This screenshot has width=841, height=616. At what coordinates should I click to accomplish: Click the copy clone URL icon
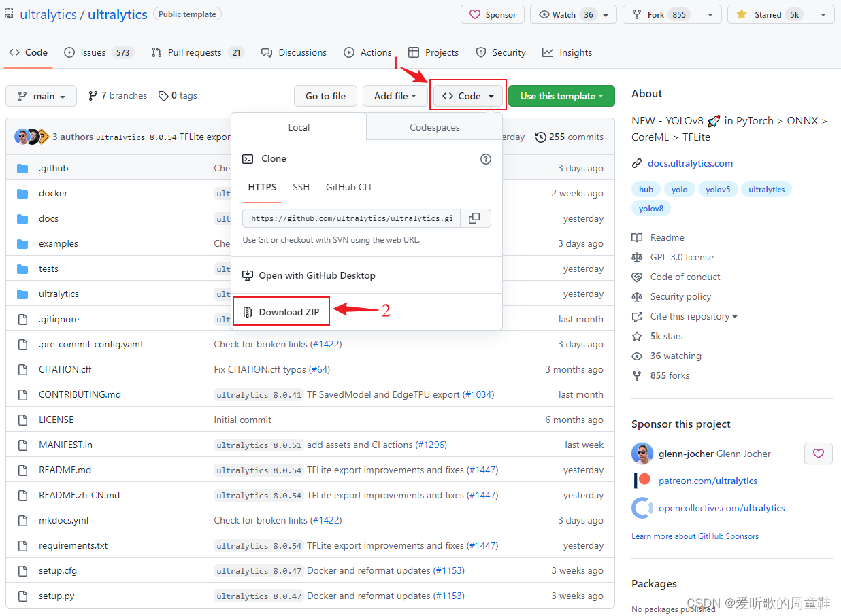pyautogui.click(x=475, y=218)
